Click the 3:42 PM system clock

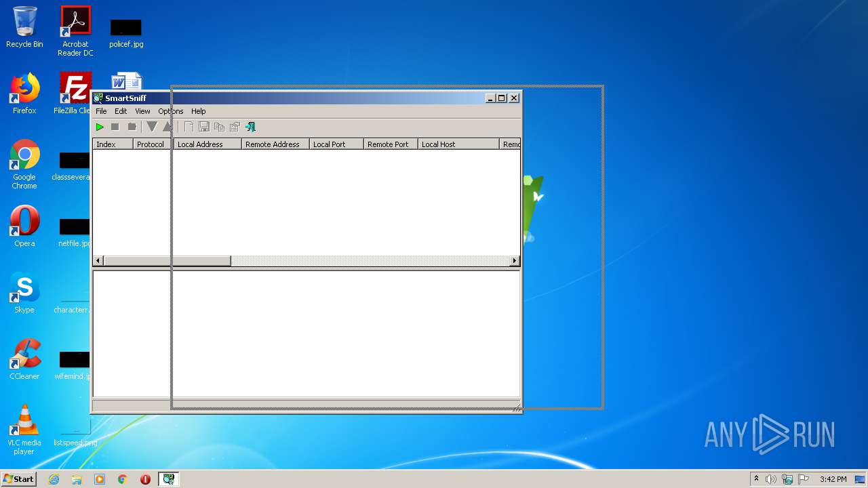coord(833,479)
